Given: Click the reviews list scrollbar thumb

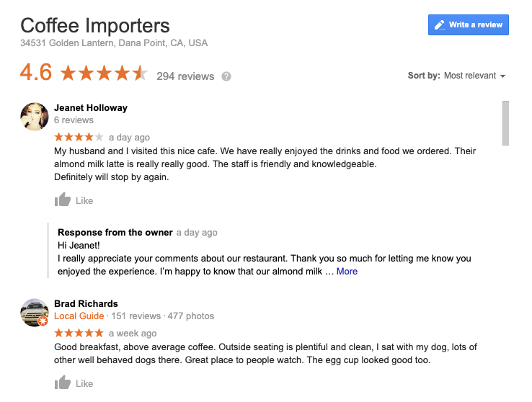Looking at the screenshot, I should [505, 123].
